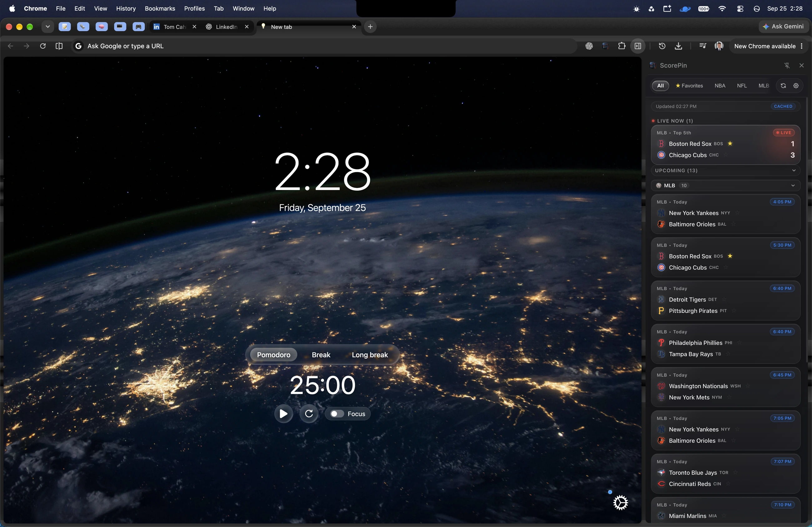The width and height of the screenshot is (812, 527).
Task: Unpin the ScorePin side panel
Action: 787,66
